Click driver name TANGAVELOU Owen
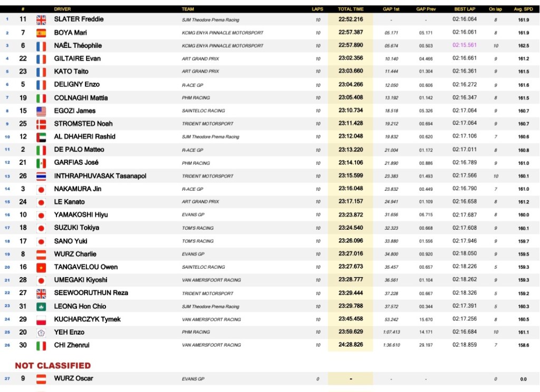The width and height of the screenshot is (540, 392). click(86, 267)
